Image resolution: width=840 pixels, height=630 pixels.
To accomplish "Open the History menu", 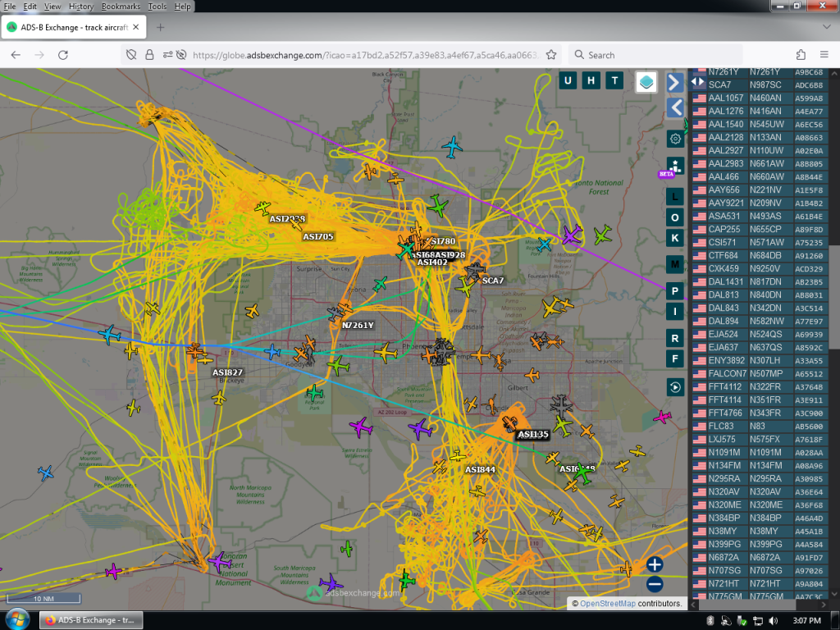I will 81,7.
